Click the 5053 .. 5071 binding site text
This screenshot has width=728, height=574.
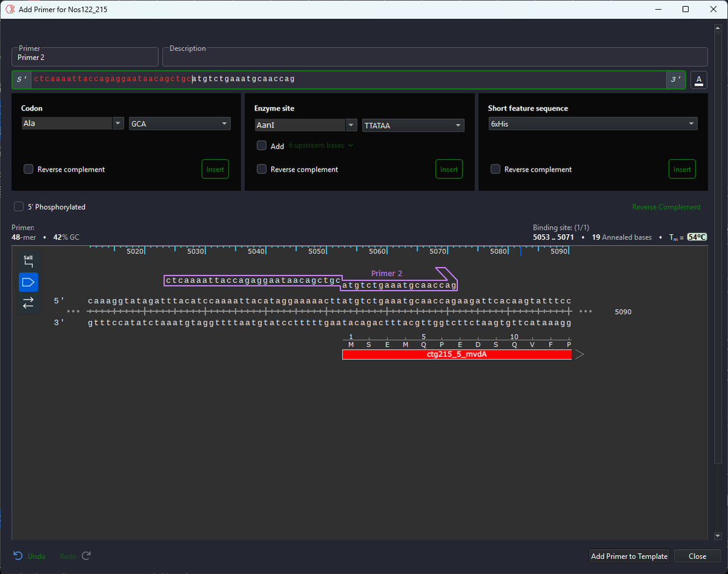pos(553,237)
